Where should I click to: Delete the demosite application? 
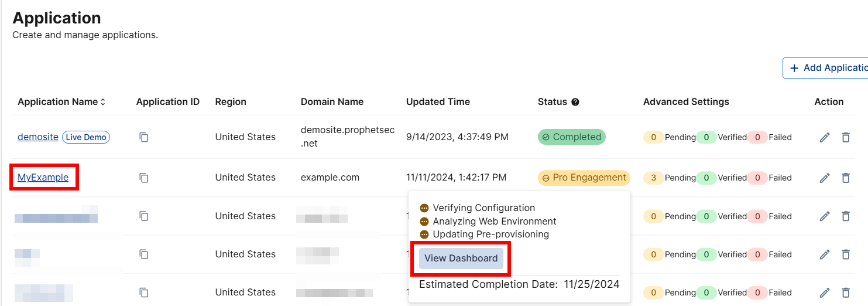pyautogui.click(x=846, y=137)
